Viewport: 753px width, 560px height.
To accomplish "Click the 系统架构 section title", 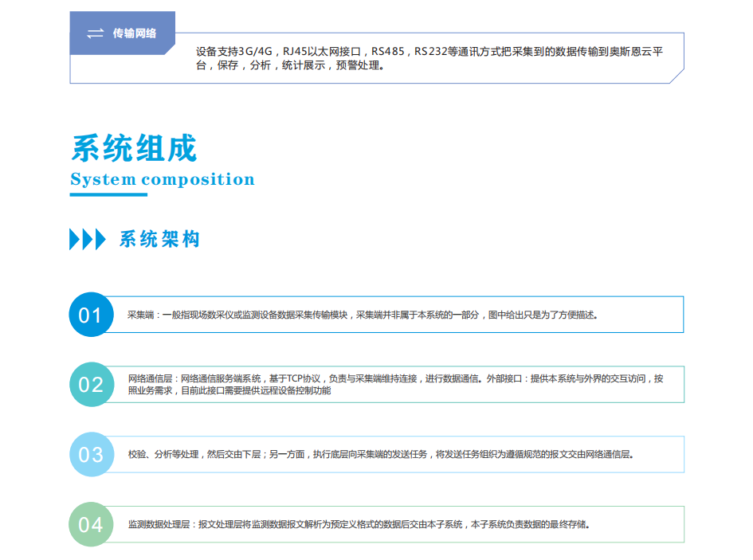I will 159,239.
